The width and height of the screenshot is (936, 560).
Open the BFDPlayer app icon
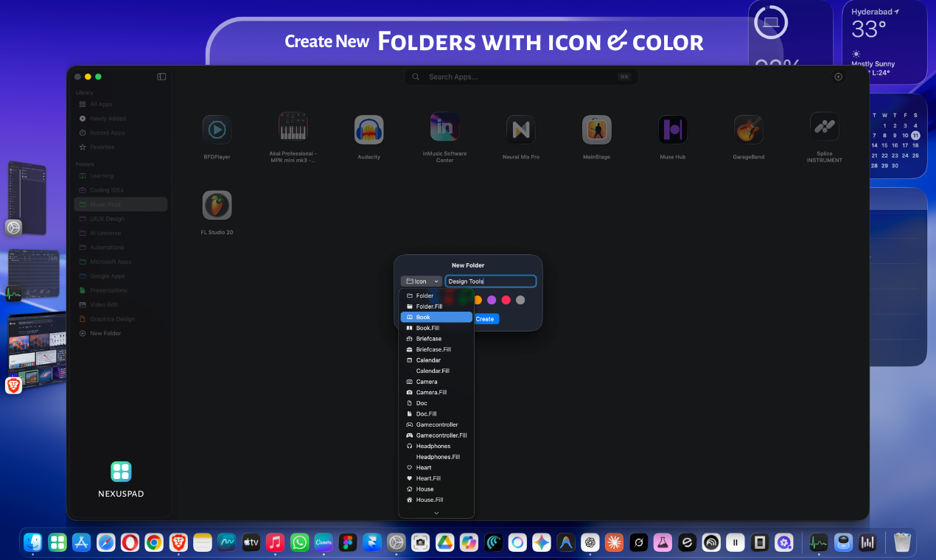[x=217, y=130]
